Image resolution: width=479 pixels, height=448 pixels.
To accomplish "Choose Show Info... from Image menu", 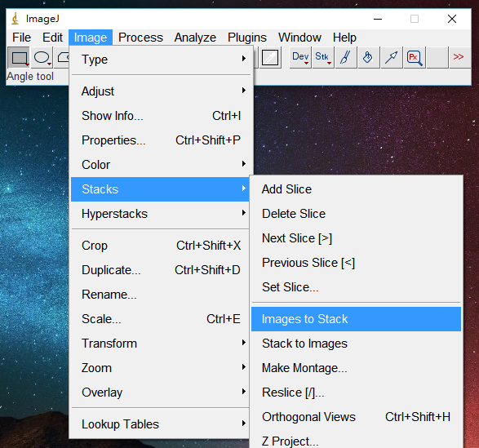I will (x=161, y=116).
